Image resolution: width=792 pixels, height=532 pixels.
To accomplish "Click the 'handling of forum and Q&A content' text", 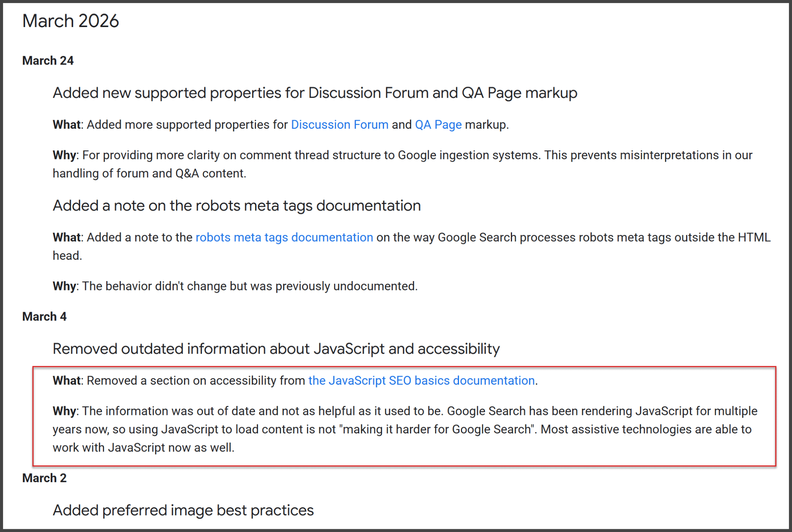I will point(149,173).
